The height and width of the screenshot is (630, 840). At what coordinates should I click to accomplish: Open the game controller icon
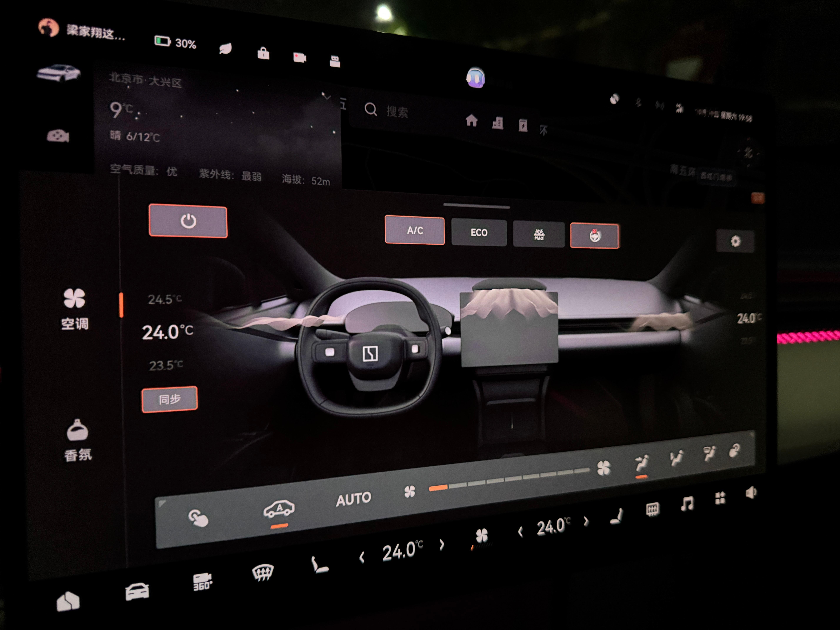click(x=58, y=136)
